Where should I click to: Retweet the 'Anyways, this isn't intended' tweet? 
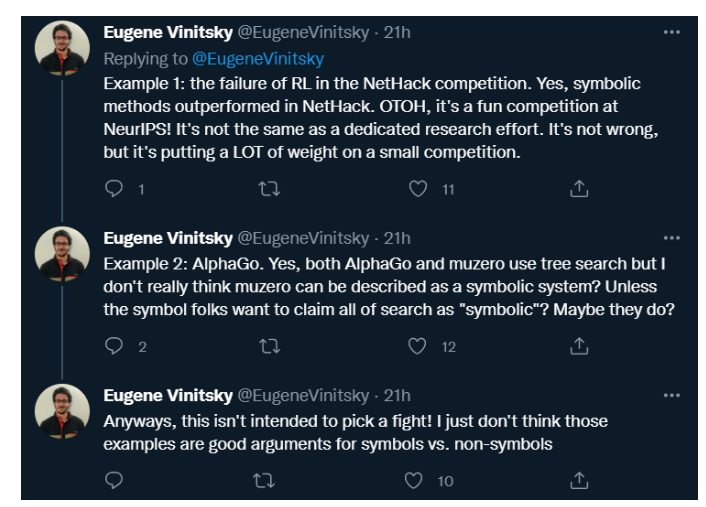[x=264, y=480]
